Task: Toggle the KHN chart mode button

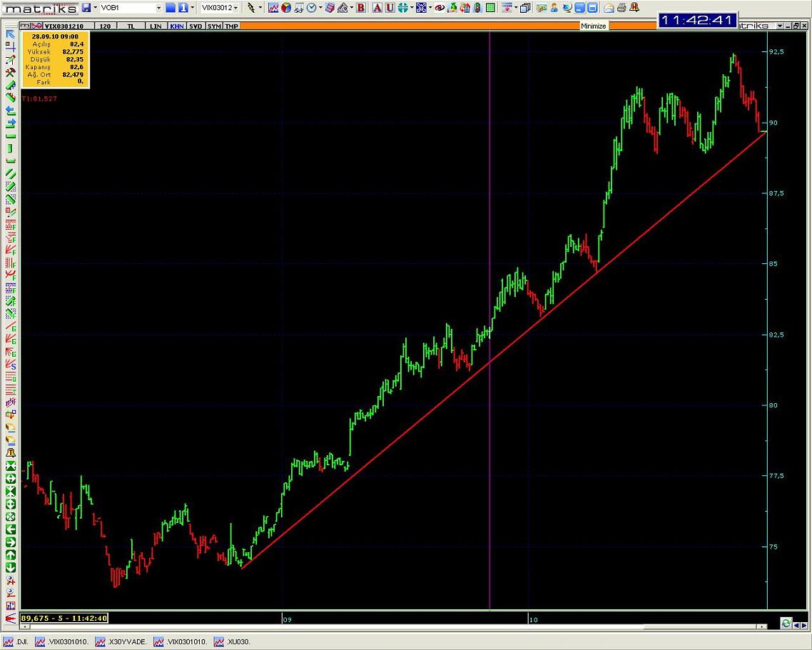Action: (176, 26)
